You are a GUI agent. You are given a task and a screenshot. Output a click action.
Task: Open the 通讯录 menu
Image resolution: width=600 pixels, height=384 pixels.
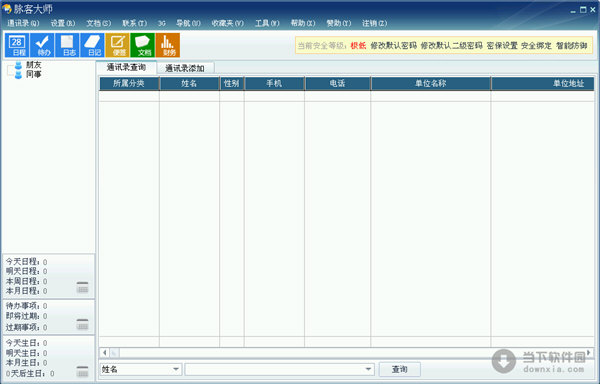[23, 23]
